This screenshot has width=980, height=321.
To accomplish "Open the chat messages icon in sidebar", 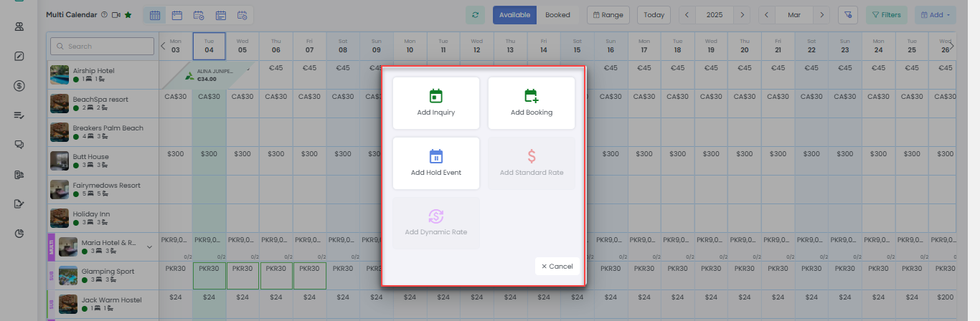I will coord(19,145).
